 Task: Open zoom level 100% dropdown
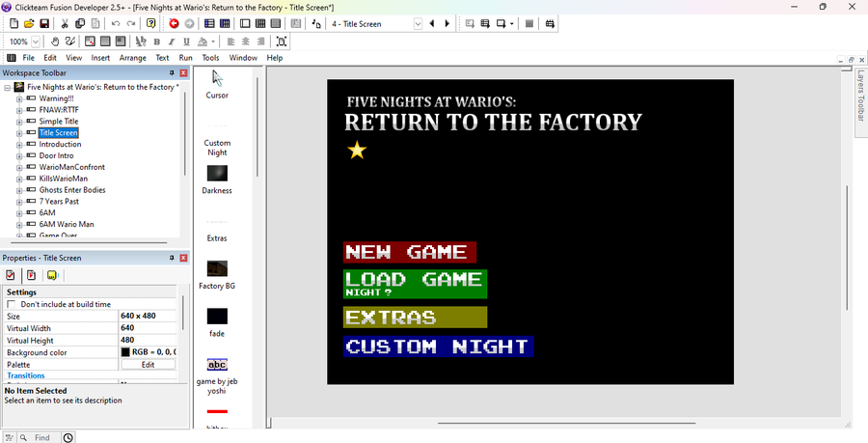click(36, 42)
